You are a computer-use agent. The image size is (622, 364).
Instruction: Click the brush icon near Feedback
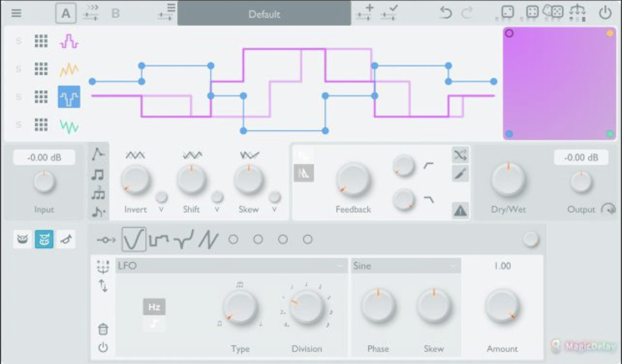coord(460,173)
